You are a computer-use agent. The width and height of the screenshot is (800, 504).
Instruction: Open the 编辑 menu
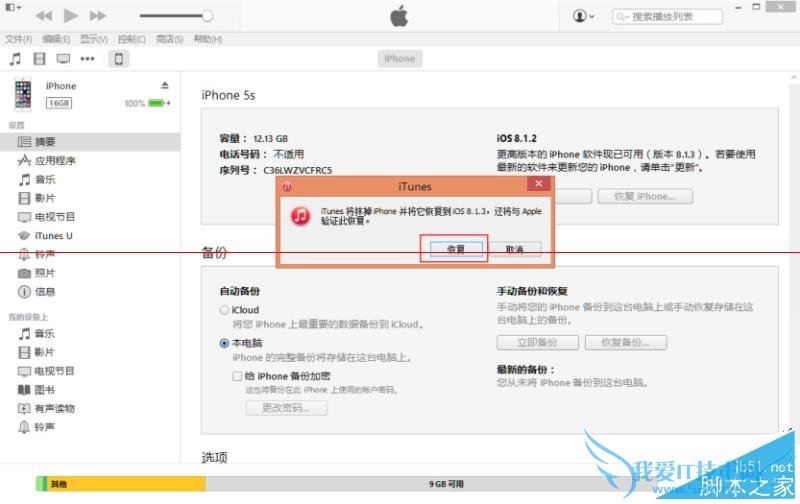[56, 39]
